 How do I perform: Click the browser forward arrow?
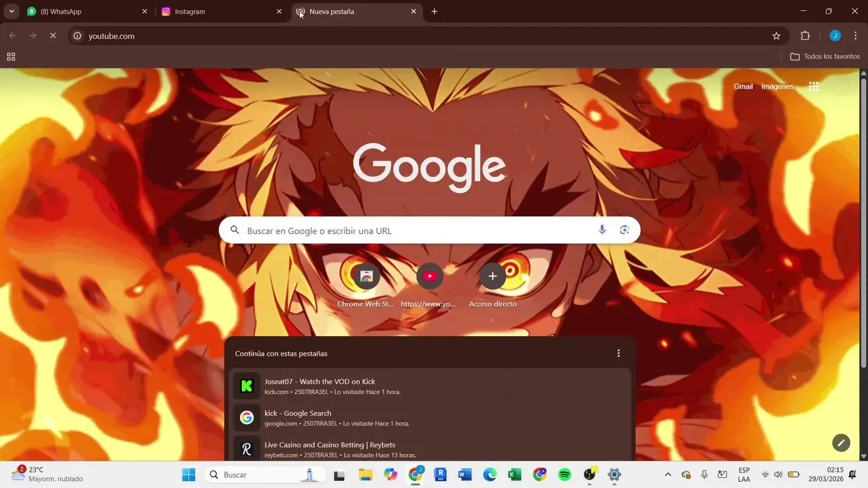coord(33,36)
